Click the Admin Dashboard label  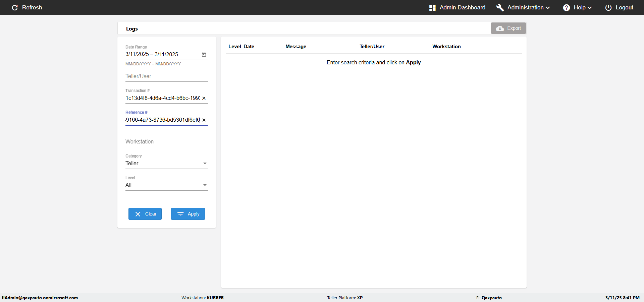[x=463, y=7]
